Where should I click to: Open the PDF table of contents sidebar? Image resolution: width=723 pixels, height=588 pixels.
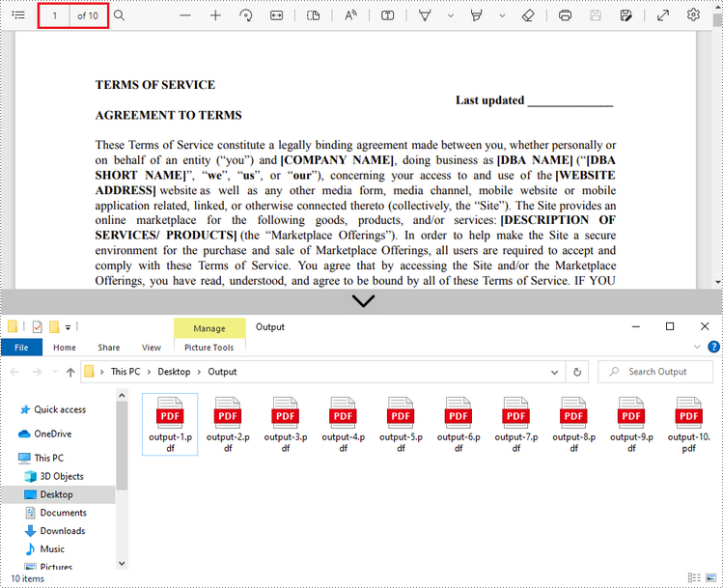[x=18, y=15]
